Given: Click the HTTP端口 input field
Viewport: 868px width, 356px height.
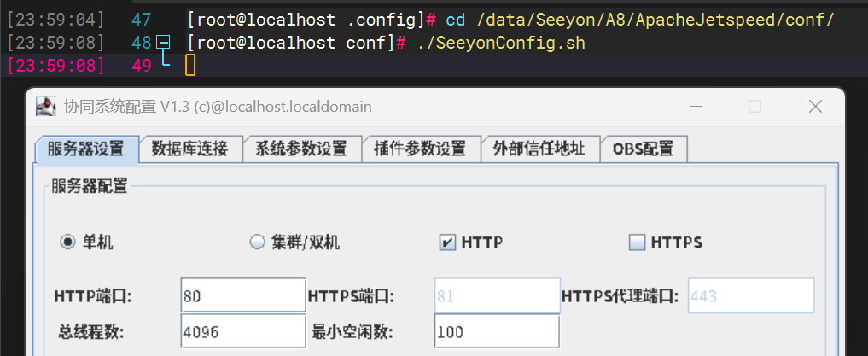Looking at the screenshot, I should (x=242, y=296).
